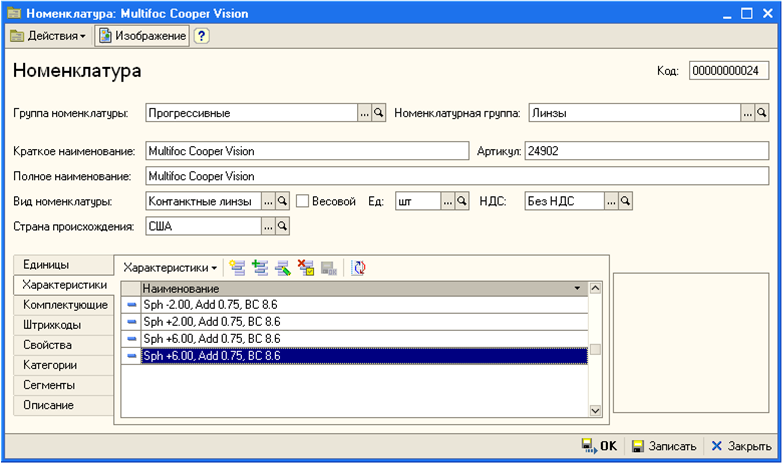The image size is (782, 463).
Task: Save with the Записать button
Action: coord(664,446)
